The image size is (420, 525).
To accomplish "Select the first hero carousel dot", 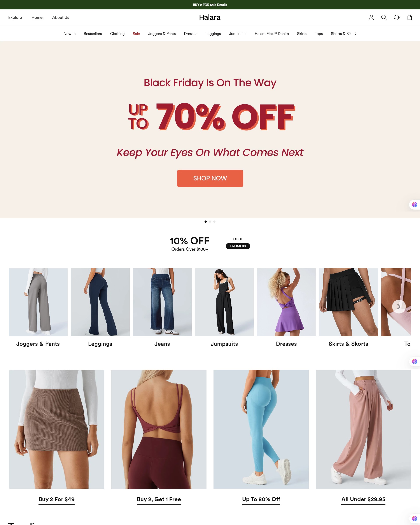I will (205, 222).
